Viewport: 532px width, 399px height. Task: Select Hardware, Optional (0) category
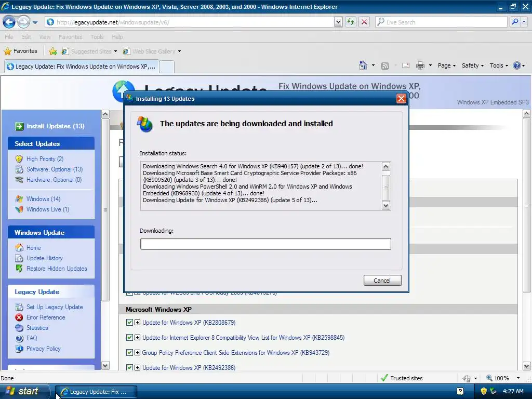(x=54, y=180)
